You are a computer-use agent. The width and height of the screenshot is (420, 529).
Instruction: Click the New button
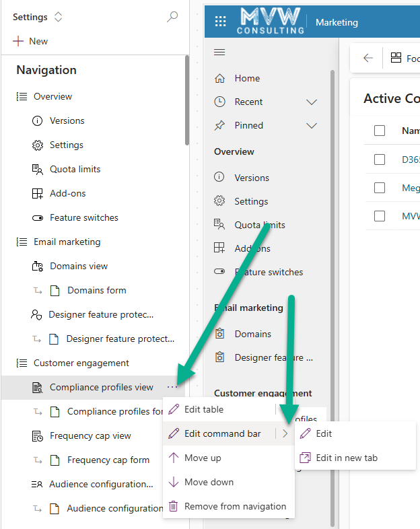30,41
